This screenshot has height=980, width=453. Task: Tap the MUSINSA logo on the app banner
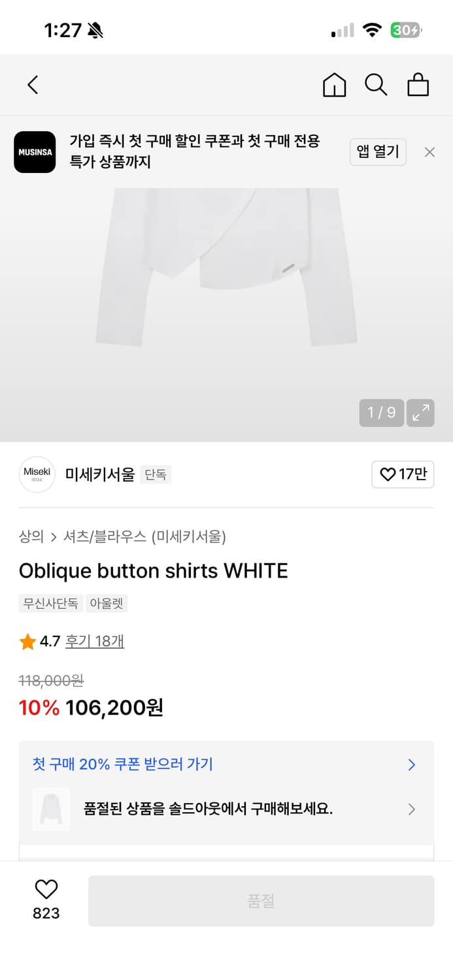coord(35,152)
